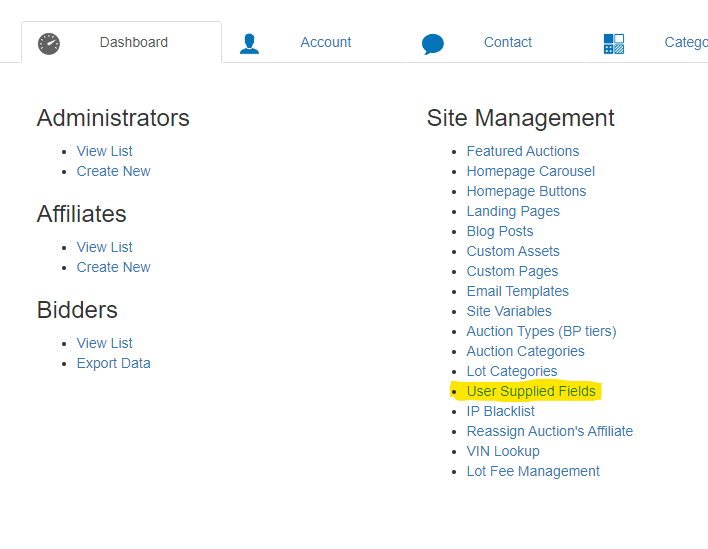Click the Contact speech bubble icon
The height and width of the screenshot is (549, 708).
432,44
